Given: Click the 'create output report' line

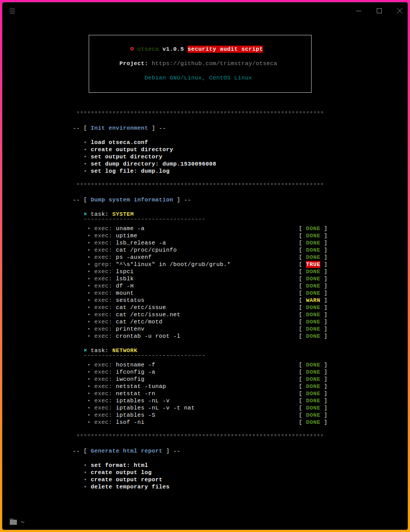Looking at the screenshot, I should pos(126,479).
